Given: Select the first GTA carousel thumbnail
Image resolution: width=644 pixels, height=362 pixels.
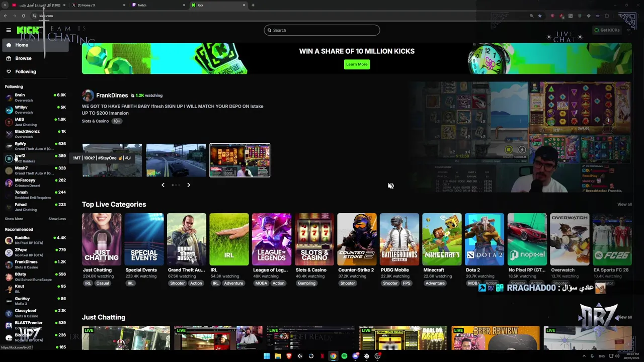Looking at the screenshot, I should coord(112,160).
